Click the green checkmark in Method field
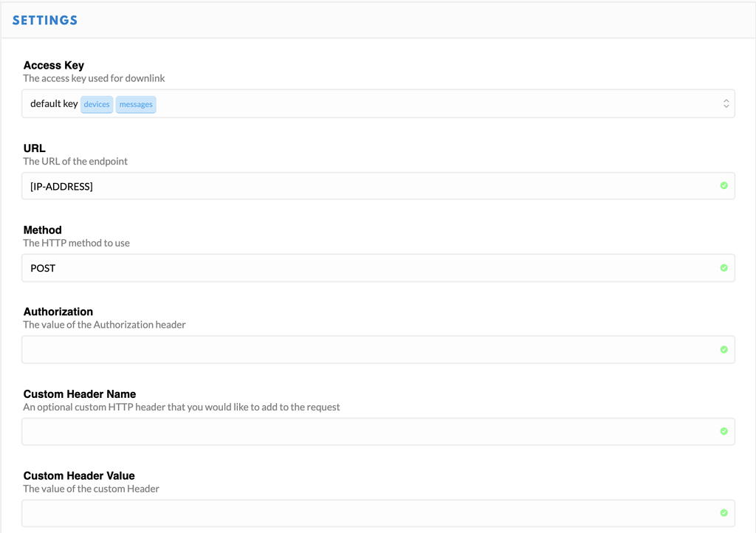 [x=724, y=268]
